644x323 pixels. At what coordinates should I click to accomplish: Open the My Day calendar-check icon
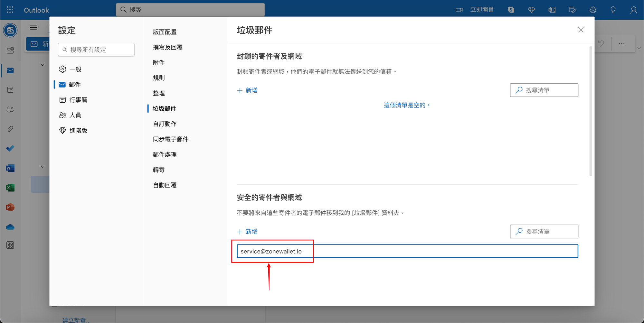(572, 10)
